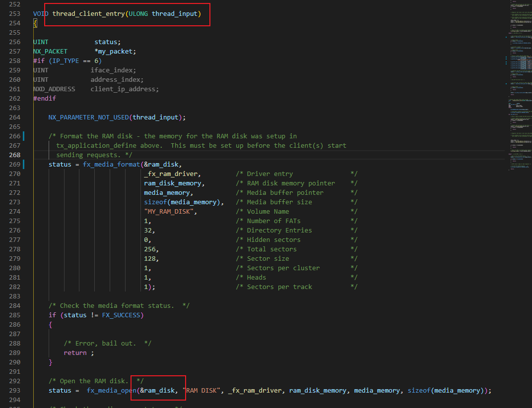This screenshot has height=408, width=532.
Task: Click the ULONG type on line 253
Action: pos(138,14)
